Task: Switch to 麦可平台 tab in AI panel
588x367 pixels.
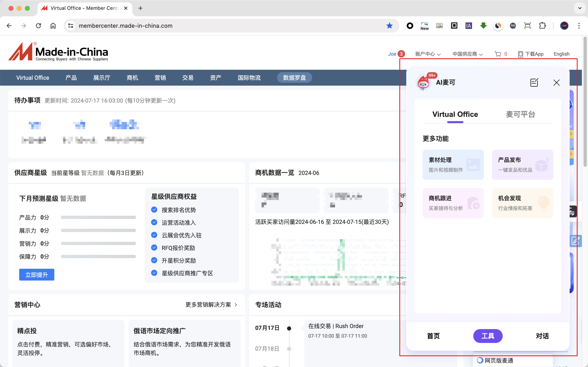Action: [x=520, y=114]
